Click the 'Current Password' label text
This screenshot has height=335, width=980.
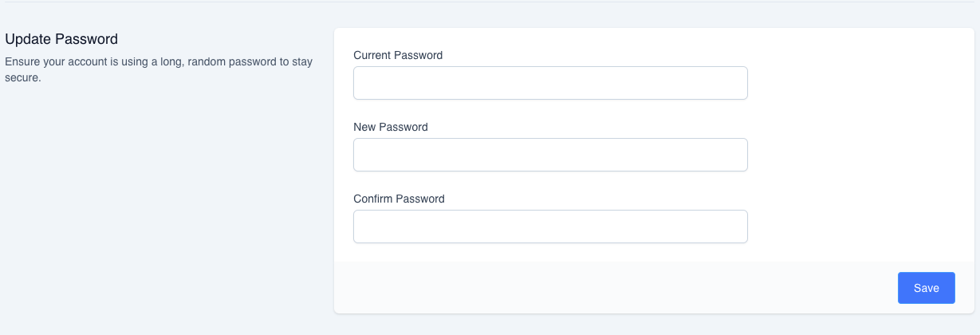pyautogui.click(x=398, y=55)
